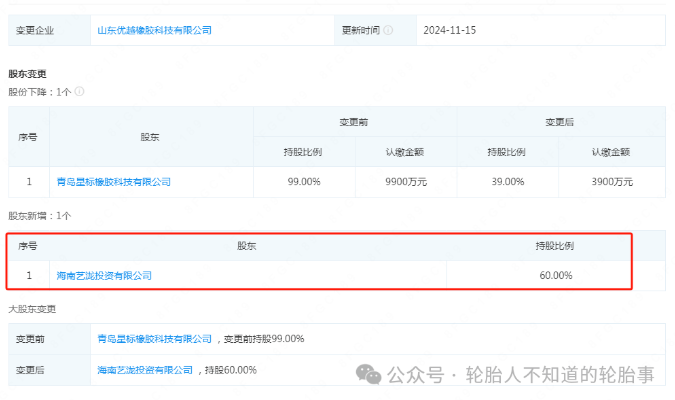Open 青岛星标橡胶科技有限公司 in the 股份下降 table
The height and width of the screenshot is (400, 675).
point(114,182)
